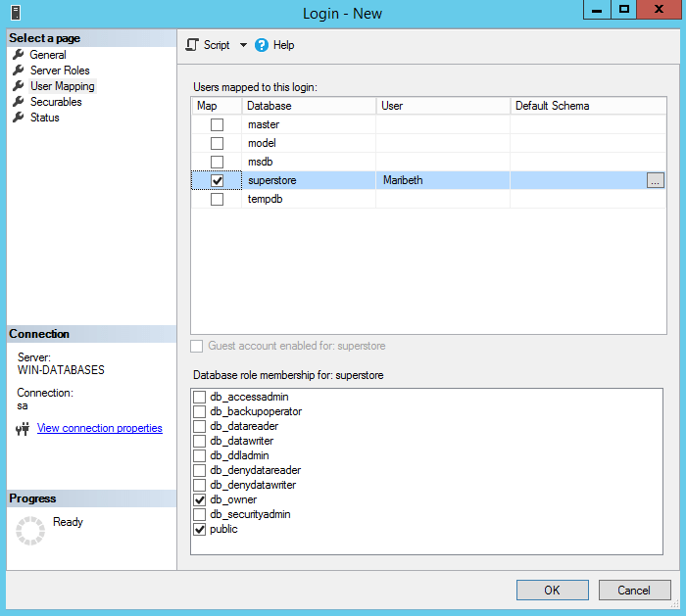This screenshot has width=686, height=616.
Task: Click the connection properties icon
Action: 24,429
